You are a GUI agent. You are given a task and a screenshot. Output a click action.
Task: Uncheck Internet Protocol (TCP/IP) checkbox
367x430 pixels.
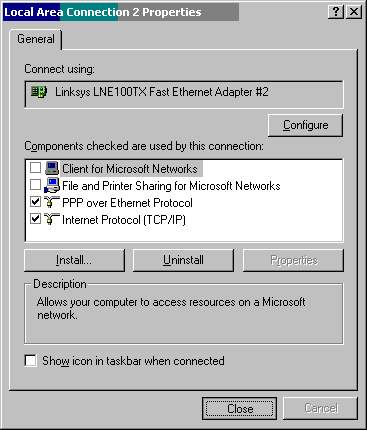35,219
